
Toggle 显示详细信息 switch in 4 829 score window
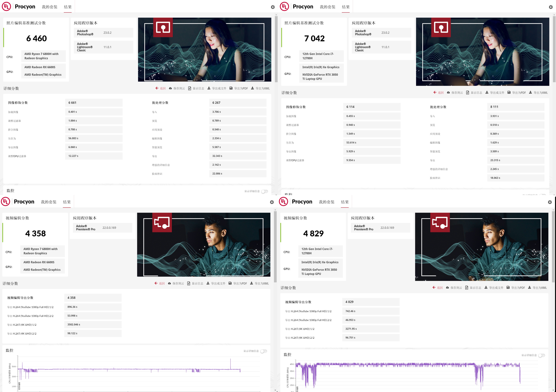click(x=542, y=355)
